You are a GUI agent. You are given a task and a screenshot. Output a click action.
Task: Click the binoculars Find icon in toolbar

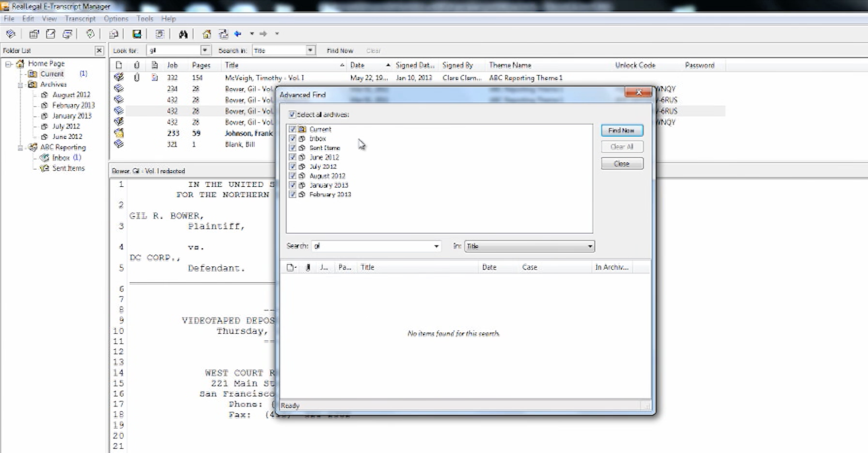(183, 34)
